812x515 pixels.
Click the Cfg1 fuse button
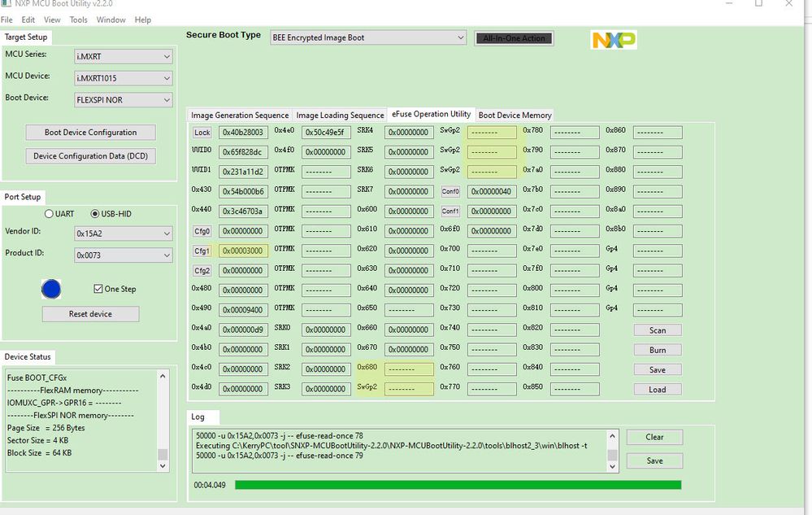point(202,251)
